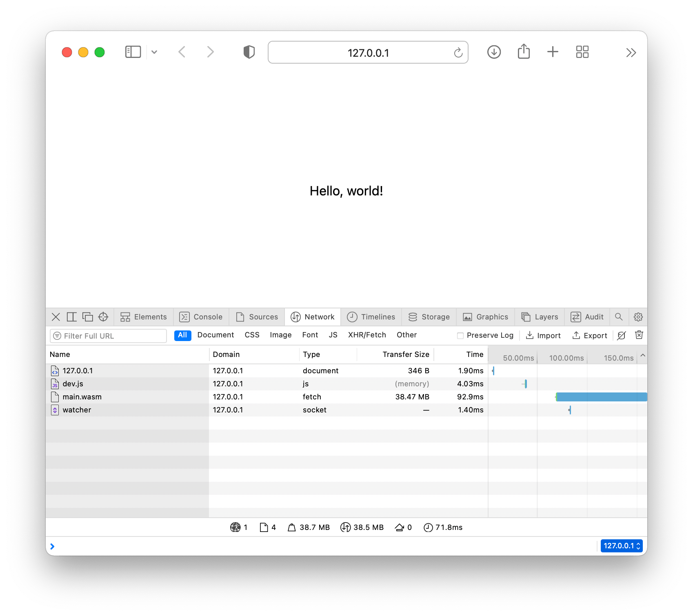Detach the inspector into separate window
The width and height of the screenshot is (693, 616).
point(87,317)
